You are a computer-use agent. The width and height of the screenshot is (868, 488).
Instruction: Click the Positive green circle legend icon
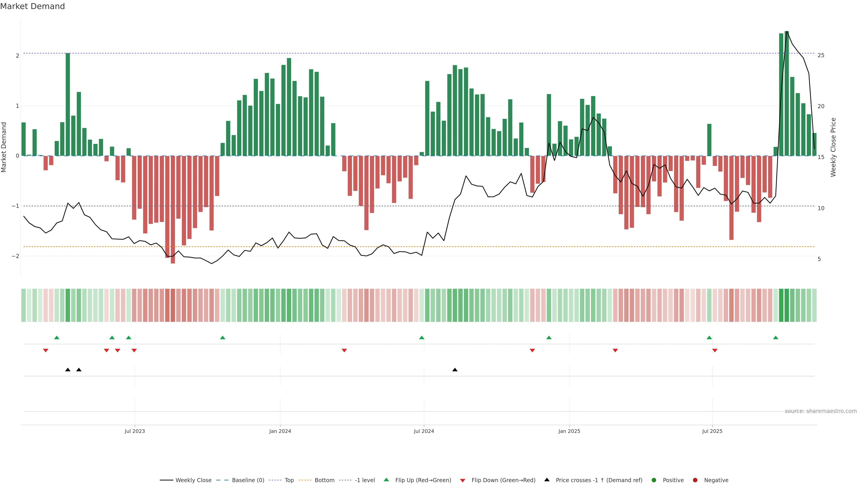pyautogui.click(x=654, y=480)
